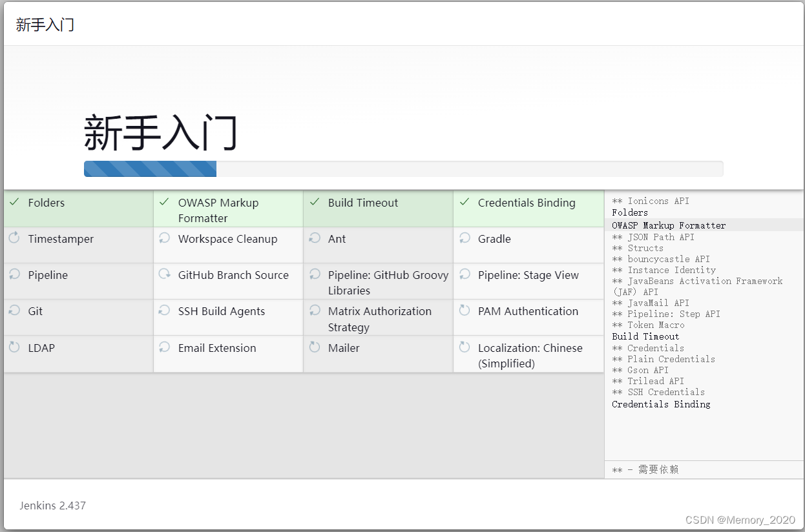Click the Jenkins 2.437 version text in the footer
The image size is (805, 532).
pos(52,506)
